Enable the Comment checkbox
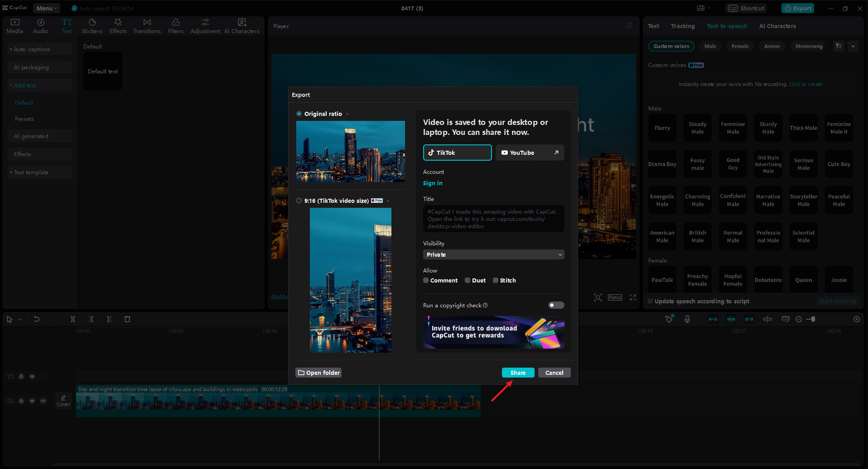 click(x=426, y=280)
